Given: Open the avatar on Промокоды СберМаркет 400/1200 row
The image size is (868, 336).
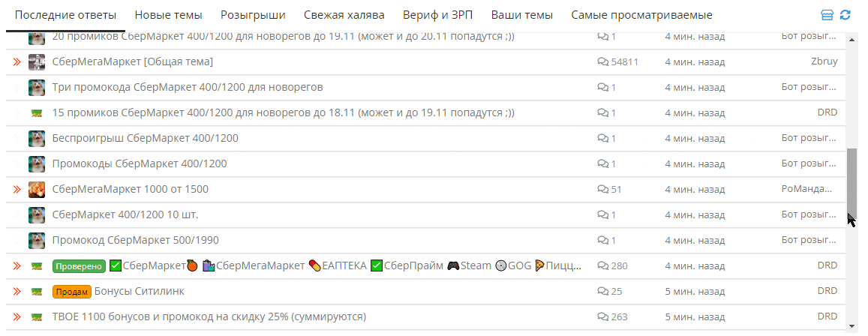Looking at the screenshot, I should pyautogui.click(x=37, y=163).
